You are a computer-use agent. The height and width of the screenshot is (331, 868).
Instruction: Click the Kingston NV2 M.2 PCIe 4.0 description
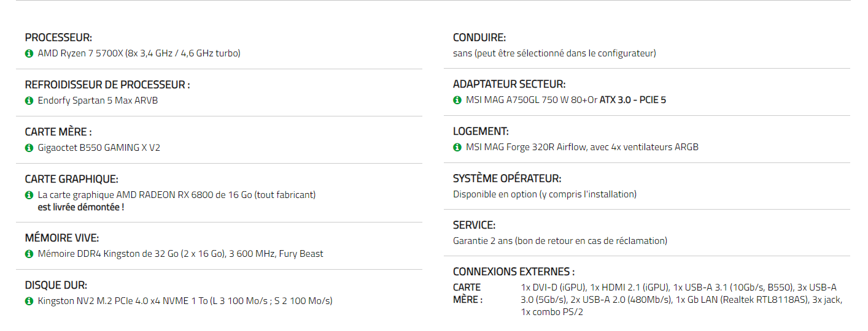(185, 301)
